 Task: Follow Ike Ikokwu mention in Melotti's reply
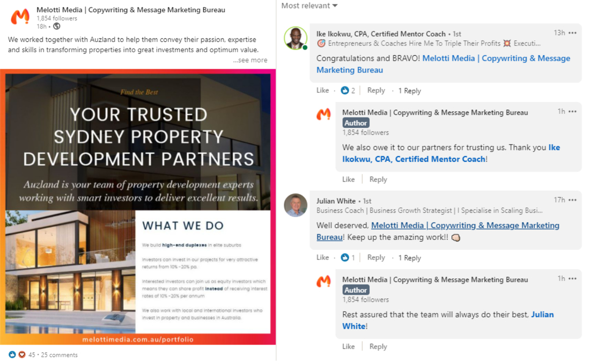(451, 153)
